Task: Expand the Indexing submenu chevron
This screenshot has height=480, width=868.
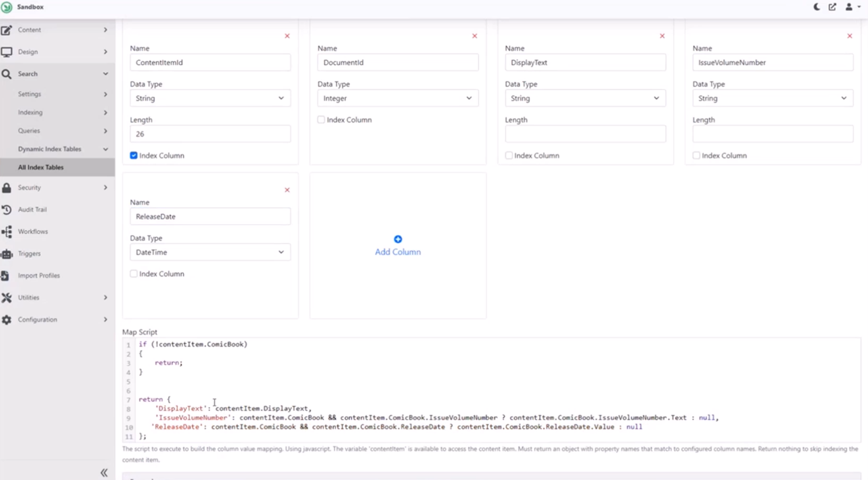Action: (105, 113)
